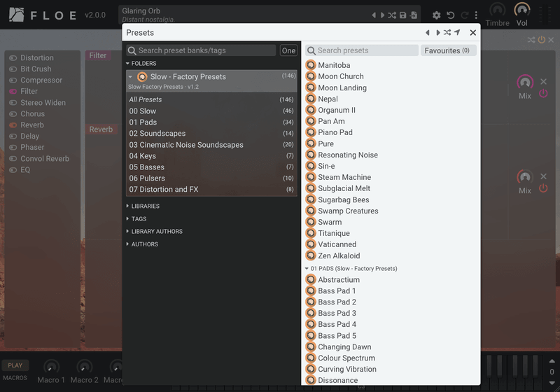Screen dimensions: 560x392
Task: Save the current preset via floppy icon
Action: (403, 15)
